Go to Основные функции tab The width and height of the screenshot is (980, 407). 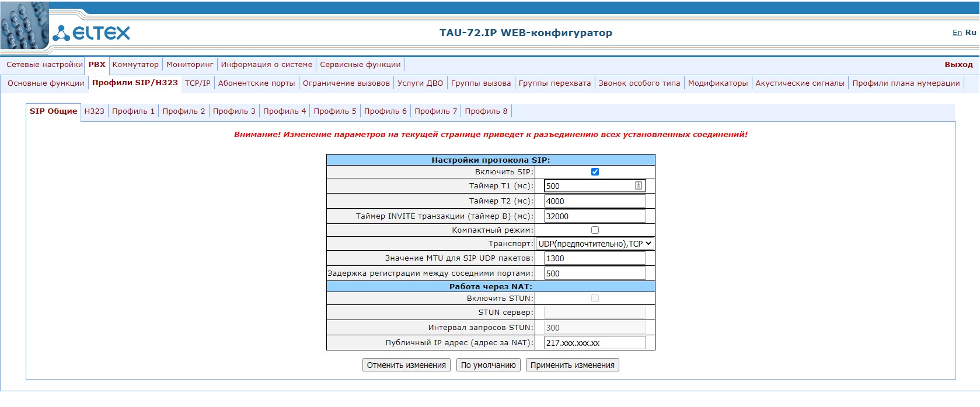pyautogui.click(x=46, y=83)
